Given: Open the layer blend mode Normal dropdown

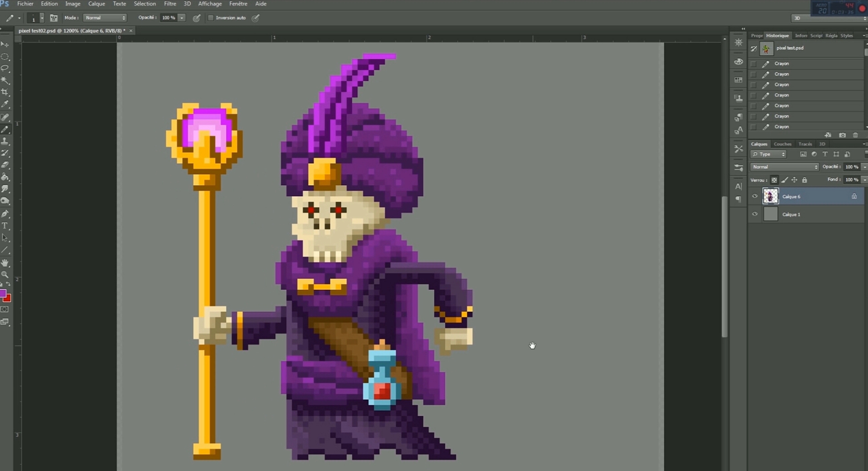Looking at the screenshot, I should pyautogui.click(x=784, y=167).
